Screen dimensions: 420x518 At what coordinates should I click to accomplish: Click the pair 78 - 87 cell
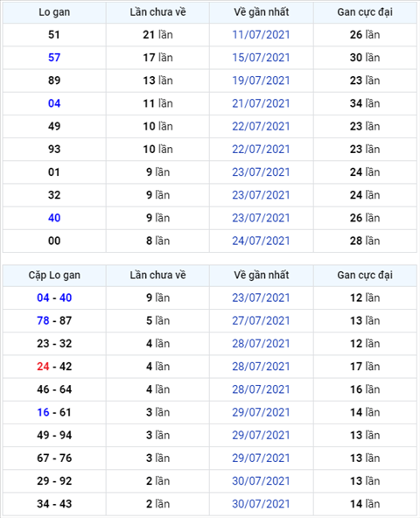tap(54, 320)
